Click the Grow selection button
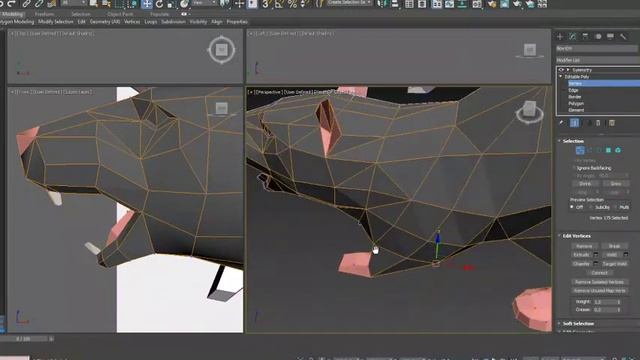This screenshot has height=360, width=640. pos(616,184)
